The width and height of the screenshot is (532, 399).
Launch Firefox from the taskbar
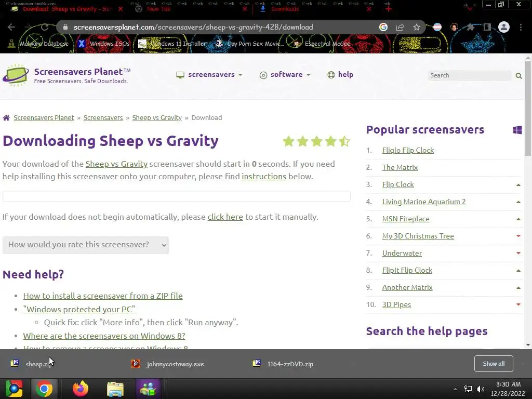point(81,389)
